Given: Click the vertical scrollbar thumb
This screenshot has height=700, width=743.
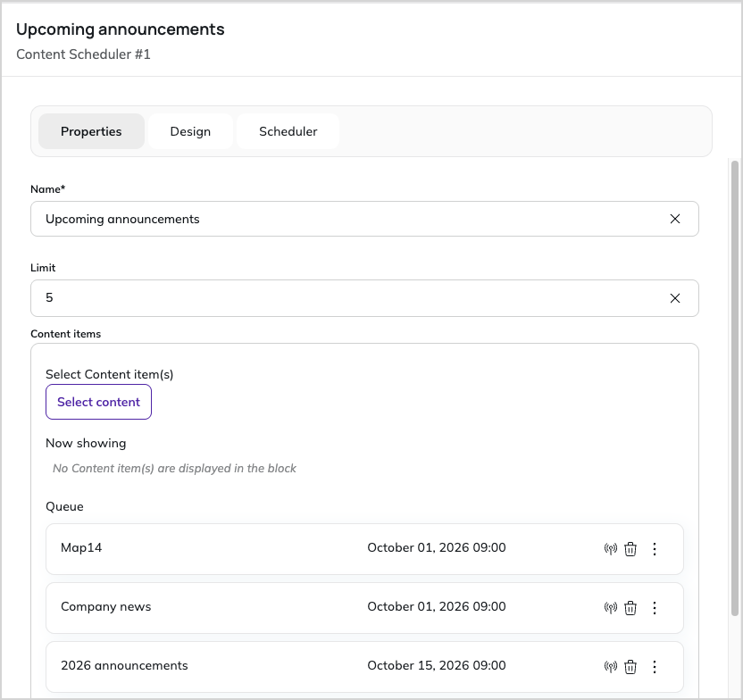Looking at the screenshot, I should pyautogui.click(x=735, y=388).
